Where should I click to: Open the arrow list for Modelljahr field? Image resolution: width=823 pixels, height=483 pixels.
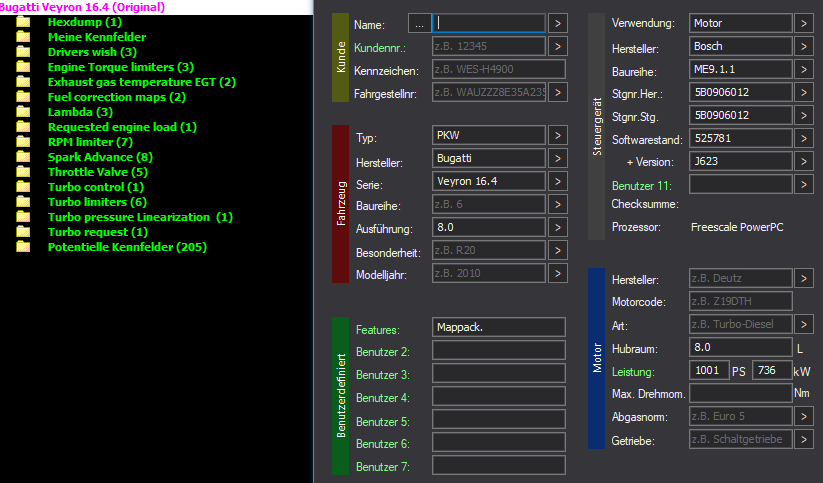point(558,274)
